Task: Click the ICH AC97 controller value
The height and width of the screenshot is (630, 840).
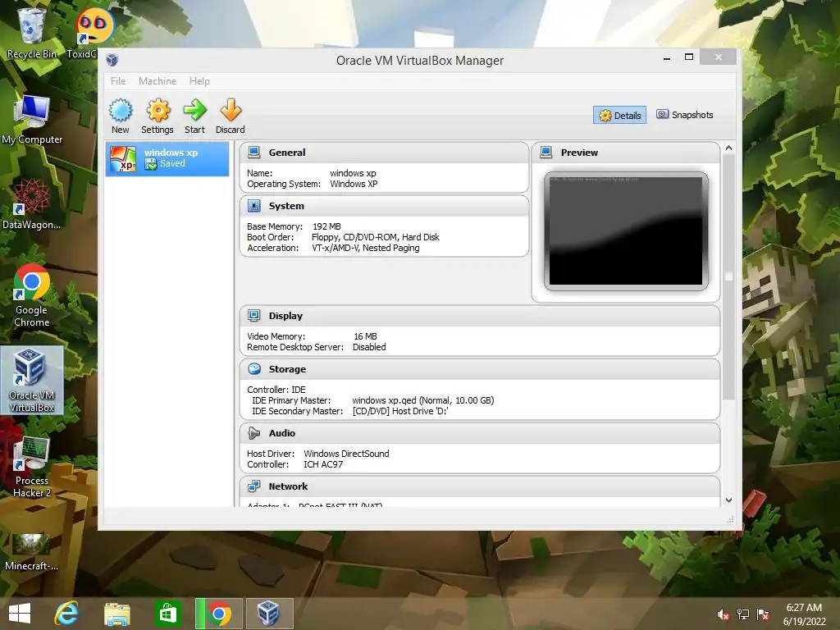Action: pyautogui.click(x=323, y=464)
